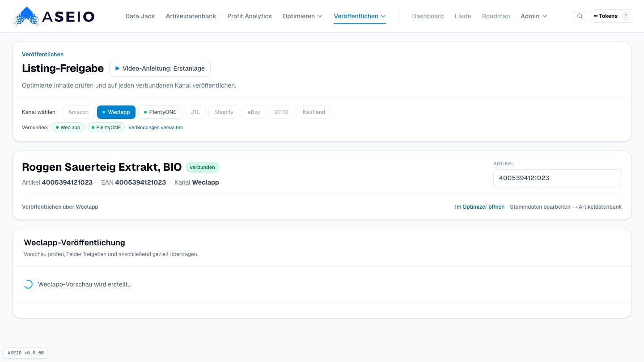644x362 pixels.
Task: Open Profit Analytics page
Action: click(x=250, y=16)
